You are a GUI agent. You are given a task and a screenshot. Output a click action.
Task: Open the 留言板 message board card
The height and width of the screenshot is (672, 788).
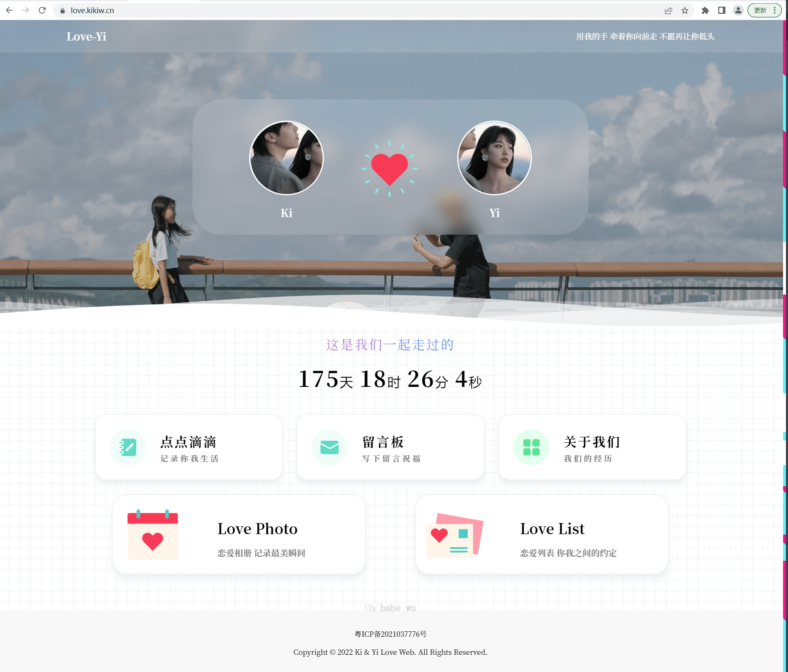(x=390, y=447)
